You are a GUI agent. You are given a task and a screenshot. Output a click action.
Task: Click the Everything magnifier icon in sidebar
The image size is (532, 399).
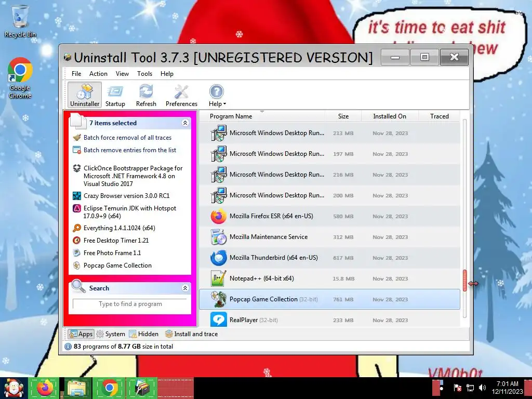coord(77,228)
